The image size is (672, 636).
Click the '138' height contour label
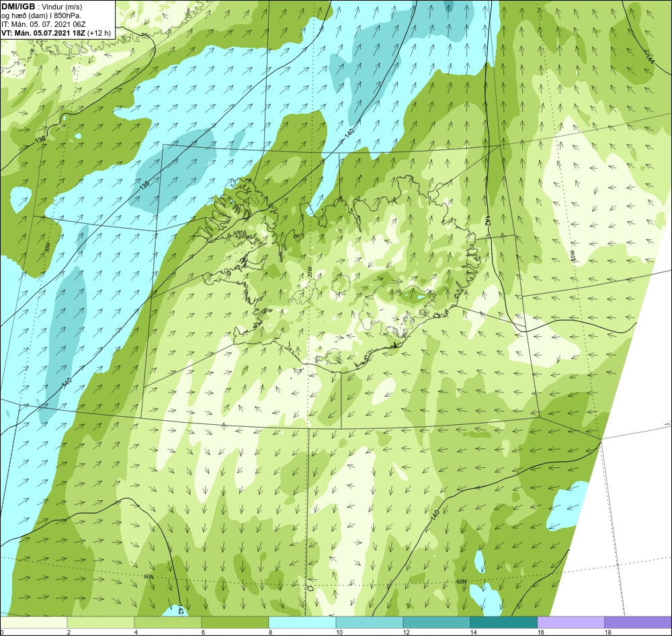pyautogui.click(x=144, y=186)
